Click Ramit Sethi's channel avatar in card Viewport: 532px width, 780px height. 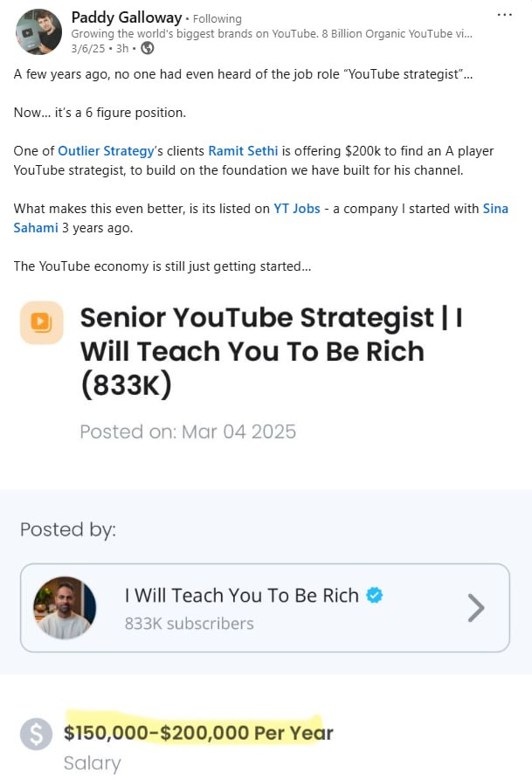pyautogui.click(x=65, y=607)
